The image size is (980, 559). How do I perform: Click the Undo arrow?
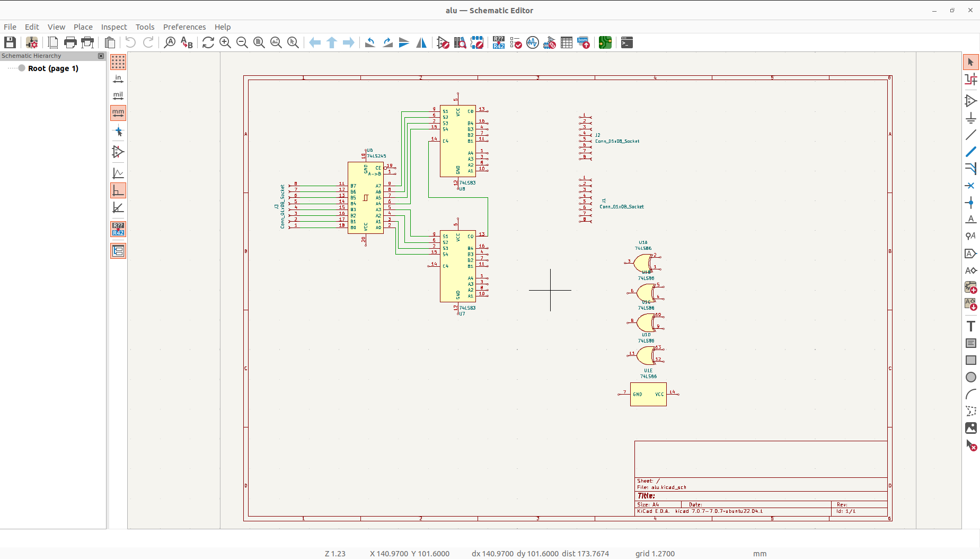click(130, 42)
